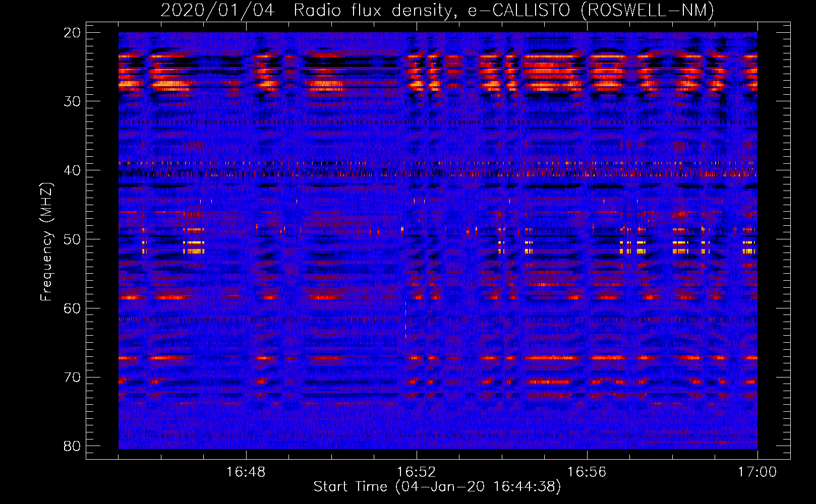
Task: Click the 17:00 time tick label
Action: click(757, 472)
